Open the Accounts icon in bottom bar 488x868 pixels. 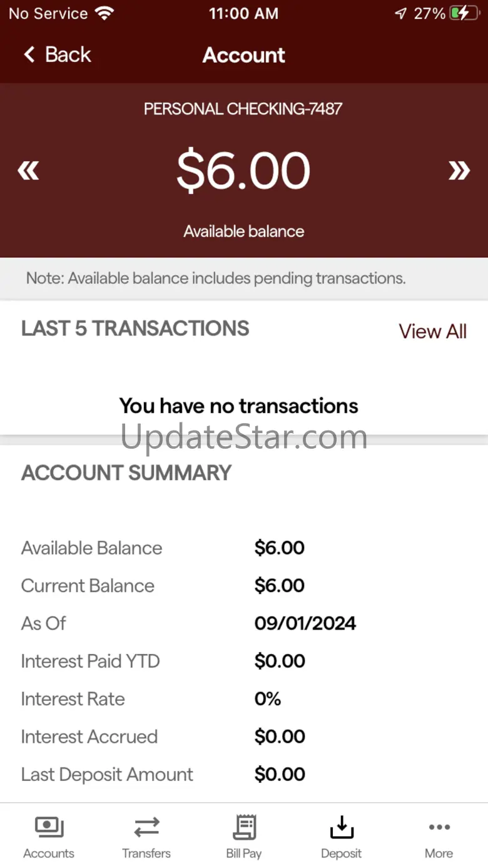(49, 827)
